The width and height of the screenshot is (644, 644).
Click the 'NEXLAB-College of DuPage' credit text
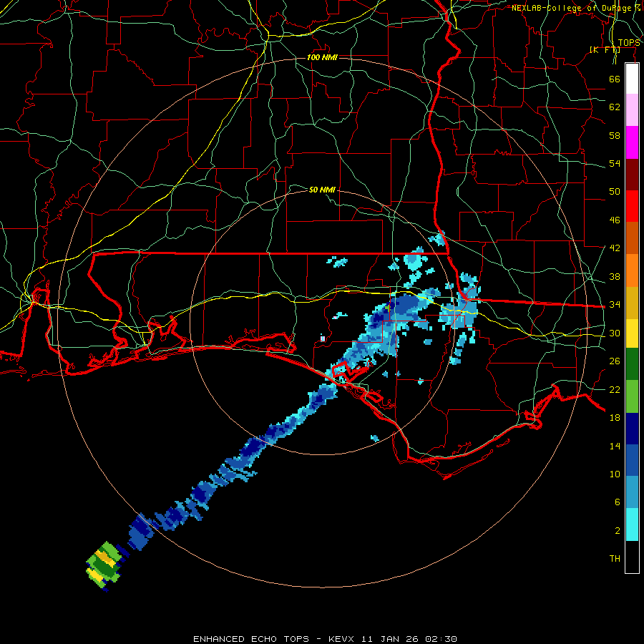point(571,8)
